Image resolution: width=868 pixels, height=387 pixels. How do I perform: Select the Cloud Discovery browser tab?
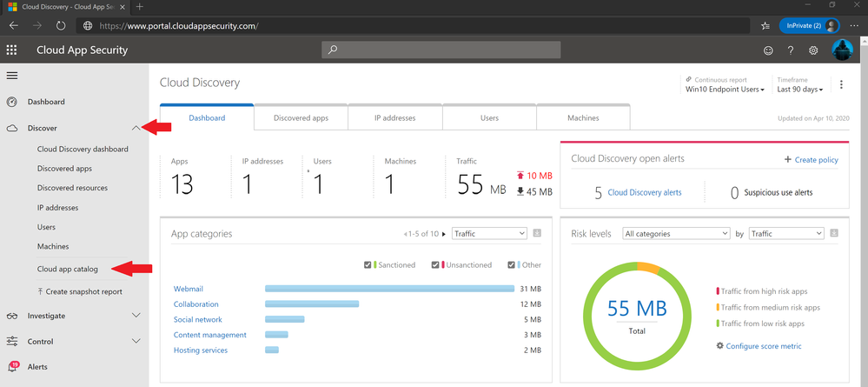point(65,7)
